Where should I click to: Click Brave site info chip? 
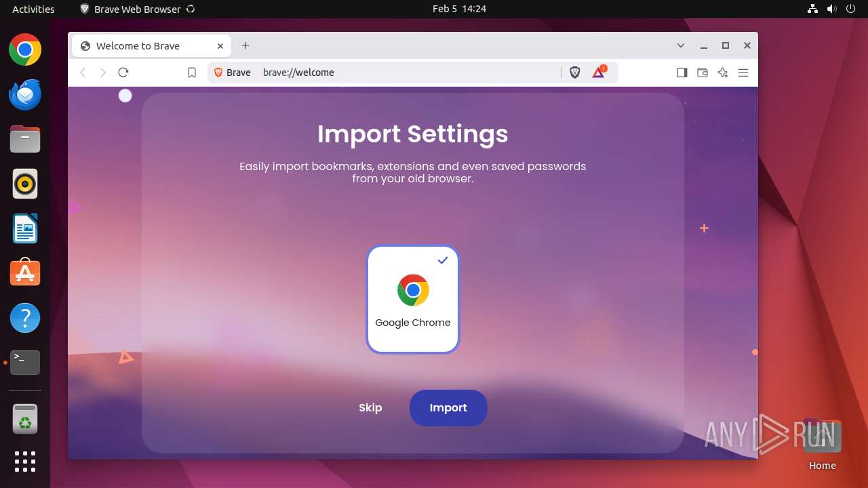coord(233,73)
